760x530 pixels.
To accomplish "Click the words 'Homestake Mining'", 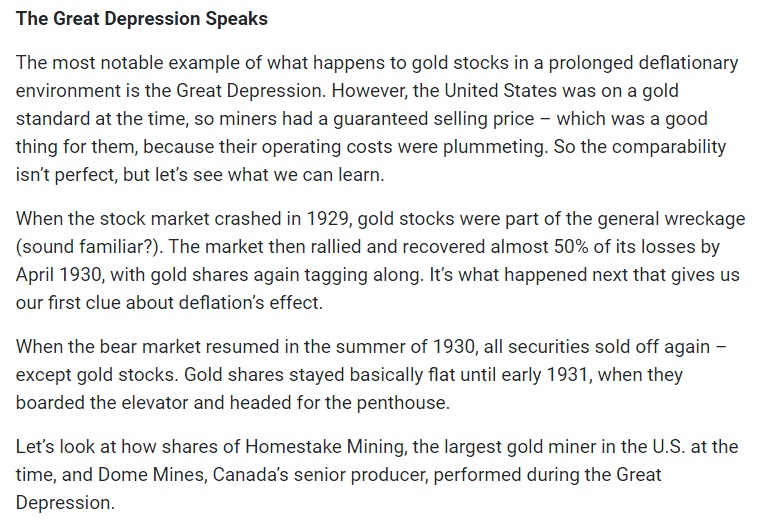I will 326,447.
